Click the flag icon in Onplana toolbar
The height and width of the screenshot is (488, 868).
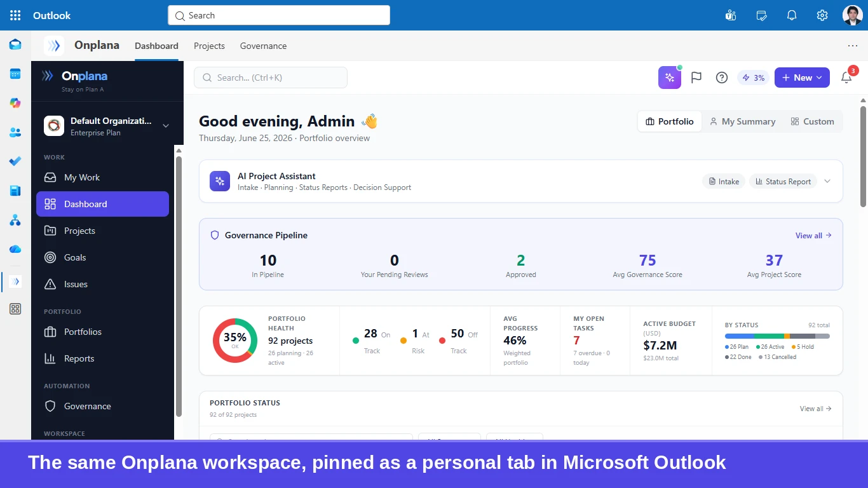696,78
